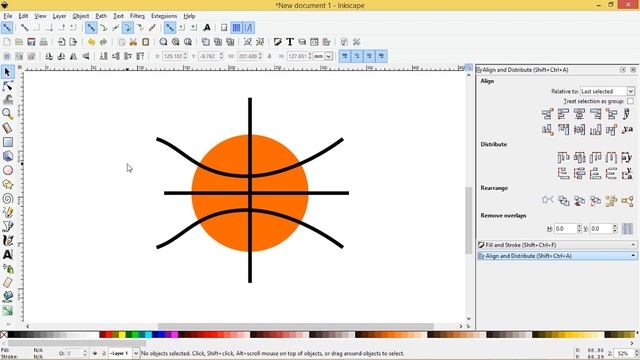Click X coordinate spinner arrows
The height and width of the screenshot is (360, 640).
(x=185, y=56)
